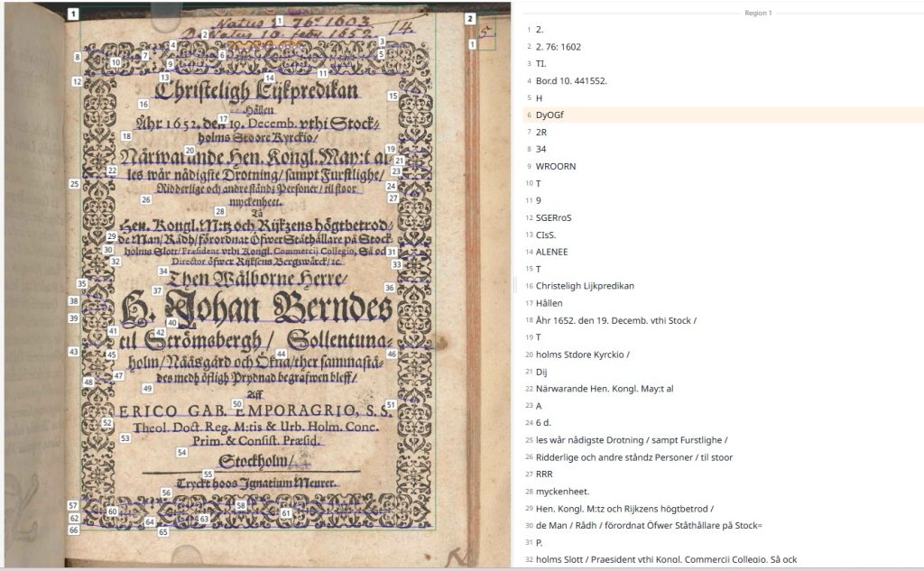Select region badge 1 at top left of scan
The height and width of the screenshot is (571, 924).
73,14
